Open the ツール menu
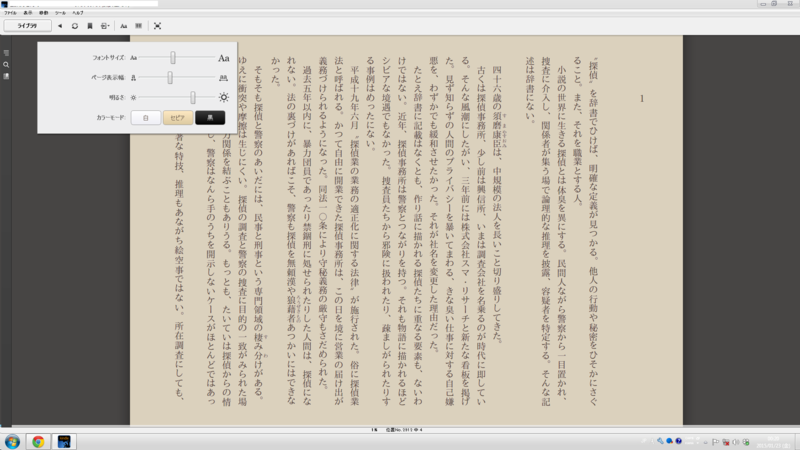 60,13
